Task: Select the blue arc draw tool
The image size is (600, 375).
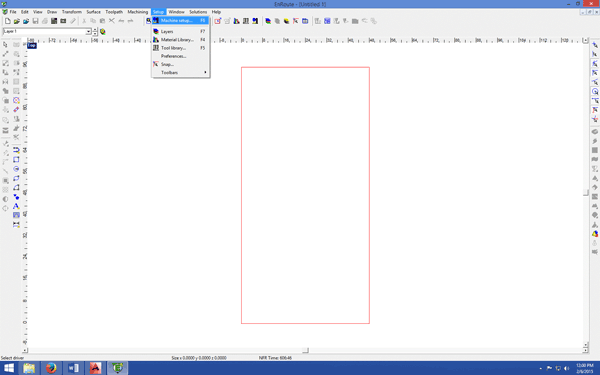Action: (x=16, y=188)
